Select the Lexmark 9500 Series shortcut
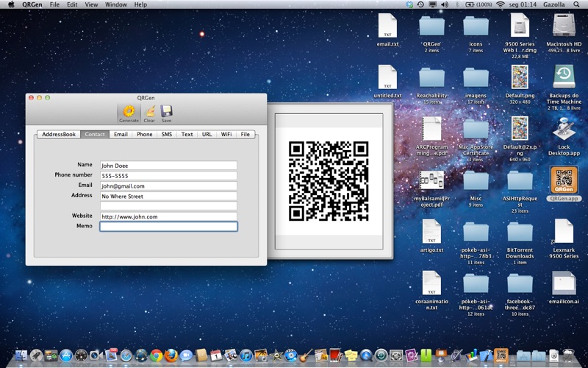Screen dimensions: 588x368 pyautogui.click(x=564, y=238)
